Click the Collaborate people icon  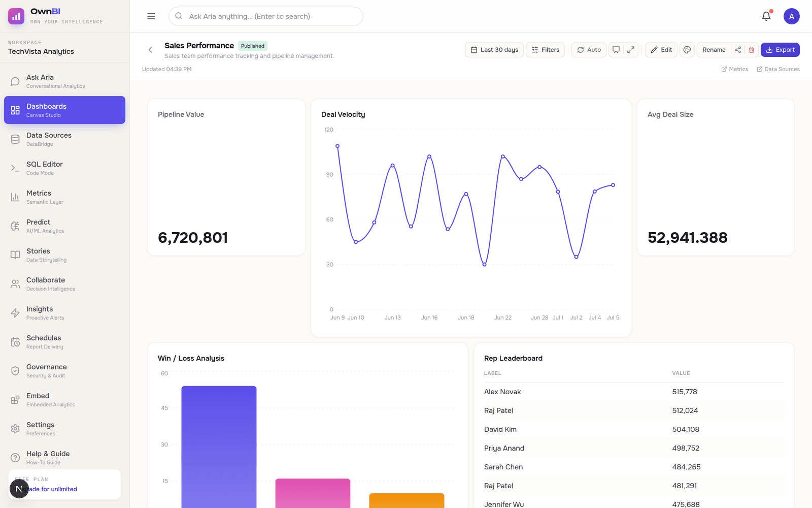[x=15, y=284]
